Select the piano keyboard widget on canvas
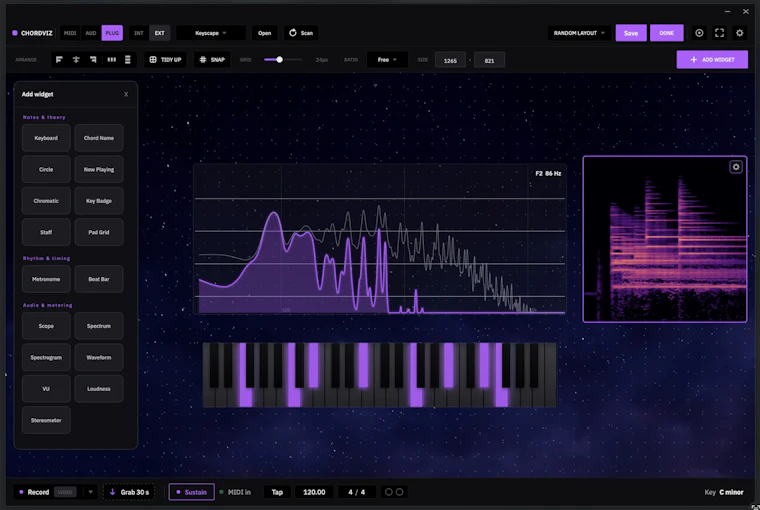760x510 pixels. (380, 375)
